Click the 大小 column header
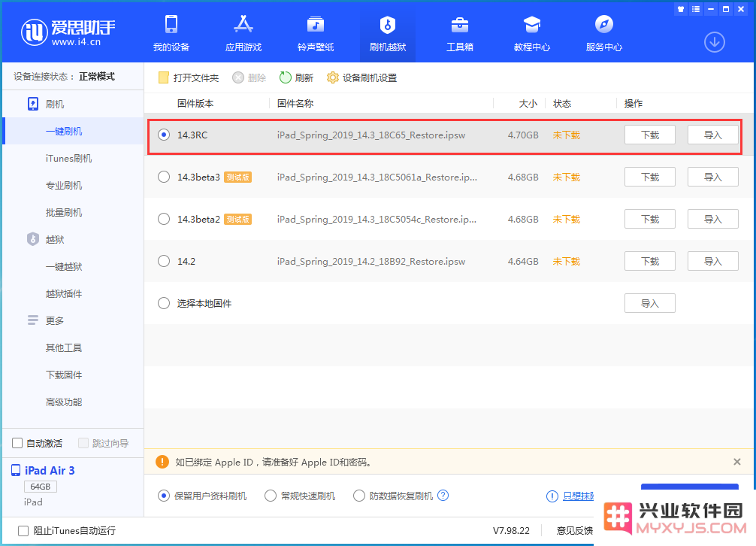756x546 pixels. (x=528, y=103)
